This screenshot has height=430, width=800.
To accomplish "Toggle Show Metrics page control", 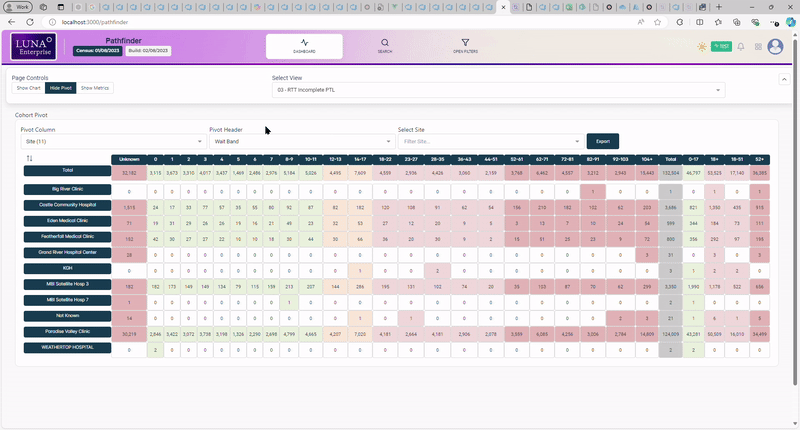I will (95, 88).
